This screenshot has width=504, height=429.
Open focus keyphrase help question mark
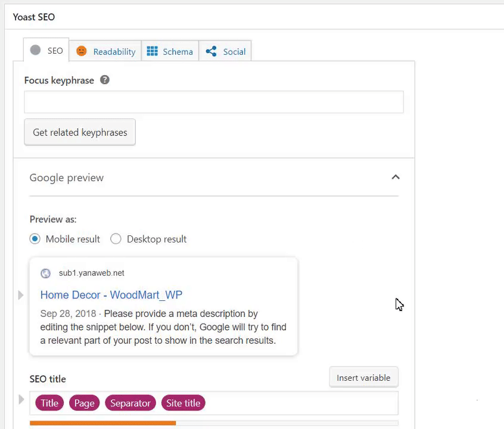click(105, 80)
